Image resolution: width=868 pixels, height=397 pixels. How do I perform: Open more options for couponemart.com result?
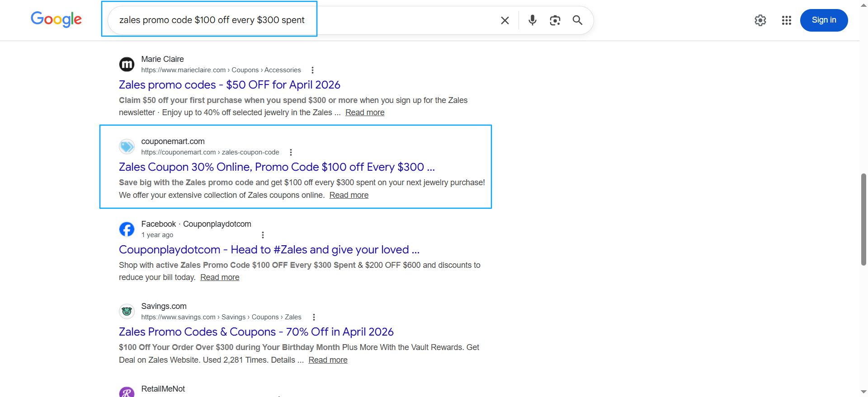(x=291, y=152)
